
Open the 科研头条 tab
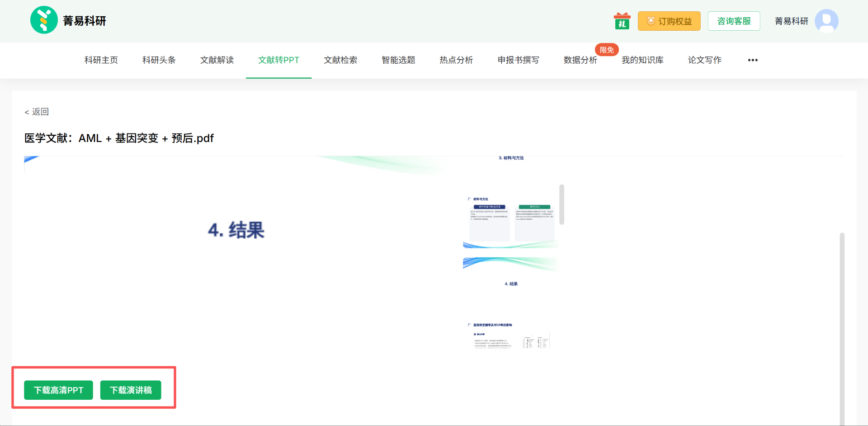coord(159,60)
